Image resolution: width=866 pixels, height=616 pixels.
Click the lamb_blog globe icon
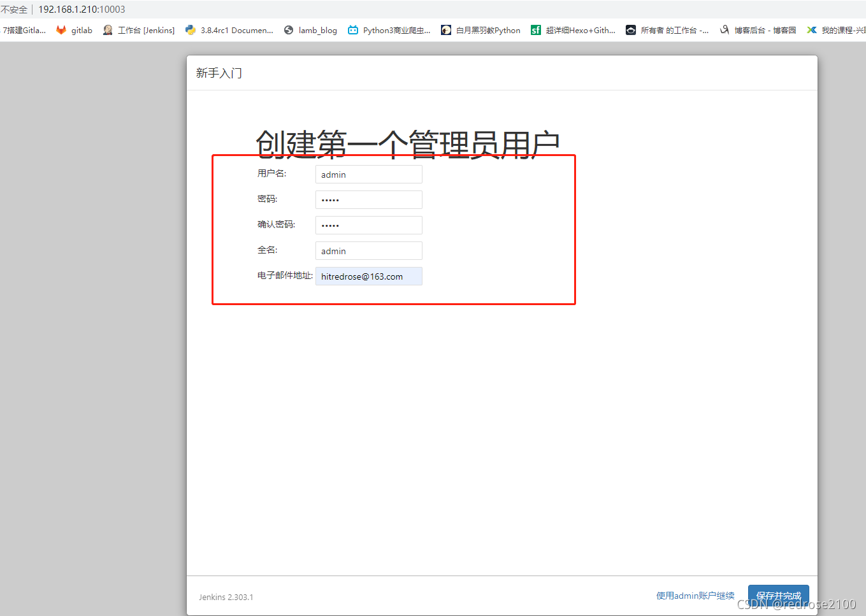290,29
